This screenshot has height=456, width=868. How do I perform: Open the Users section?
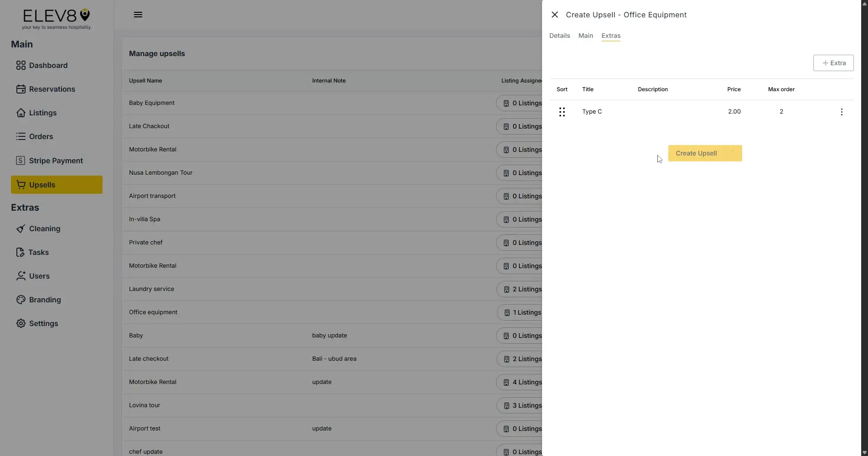(39, 276)
